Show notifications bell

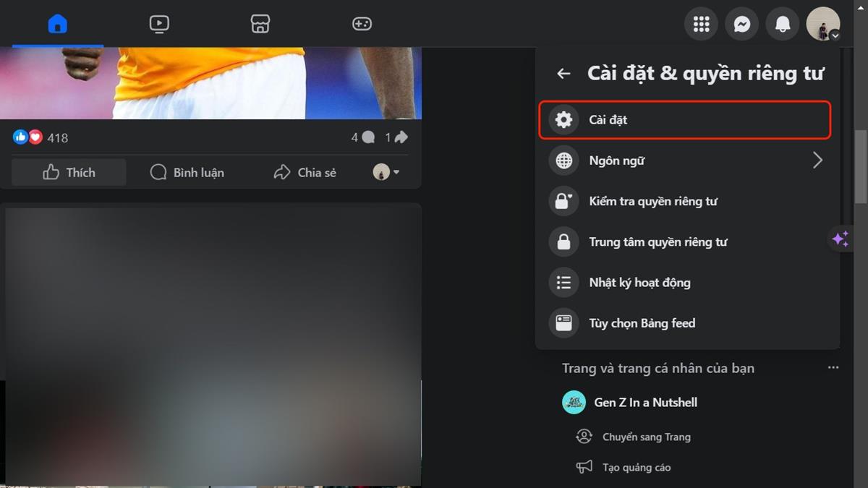pyautogui.click(x=783, y=24)
